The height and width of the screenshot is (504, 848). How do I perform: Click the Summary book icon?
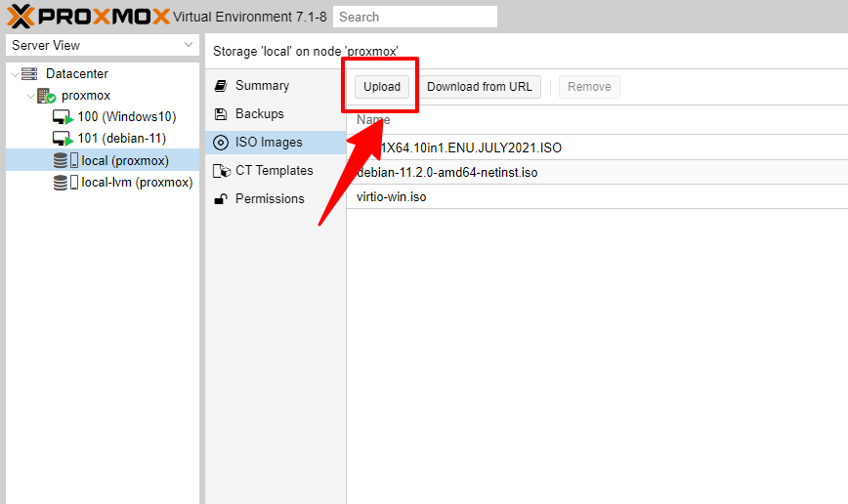click(x=220, y=85)
